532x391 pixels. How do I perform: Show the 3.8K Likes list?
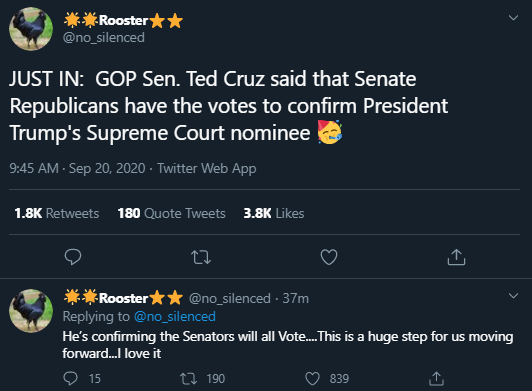click(274, 213)
